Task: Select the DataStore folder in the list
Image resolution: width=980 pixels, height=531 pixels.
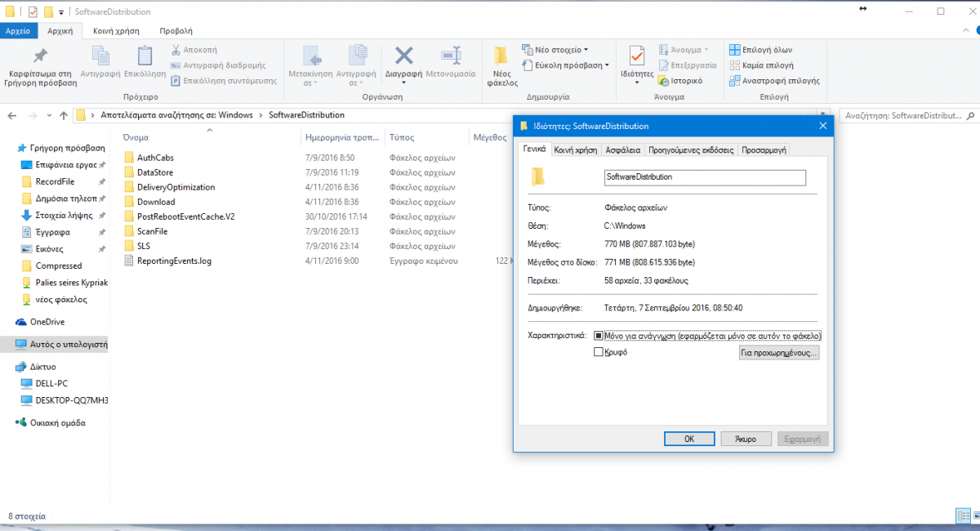Action: pos(155,172)
